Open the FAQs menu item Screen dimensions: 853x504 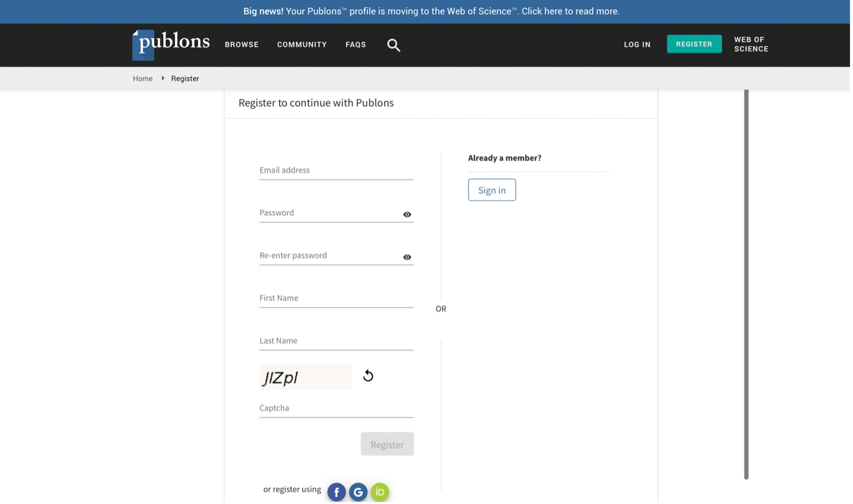click(x=356, y=45)
